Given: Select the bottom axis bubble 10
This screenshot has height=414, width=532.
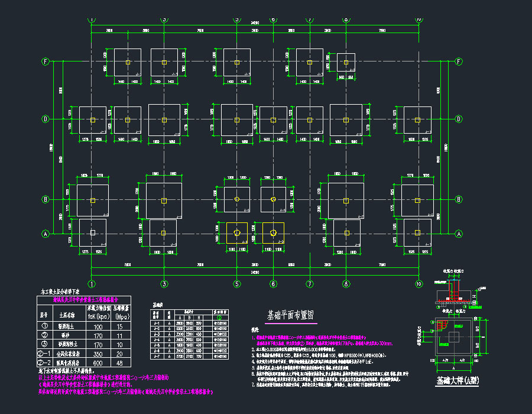Looking at the screenshot, I should pos(419,284).
